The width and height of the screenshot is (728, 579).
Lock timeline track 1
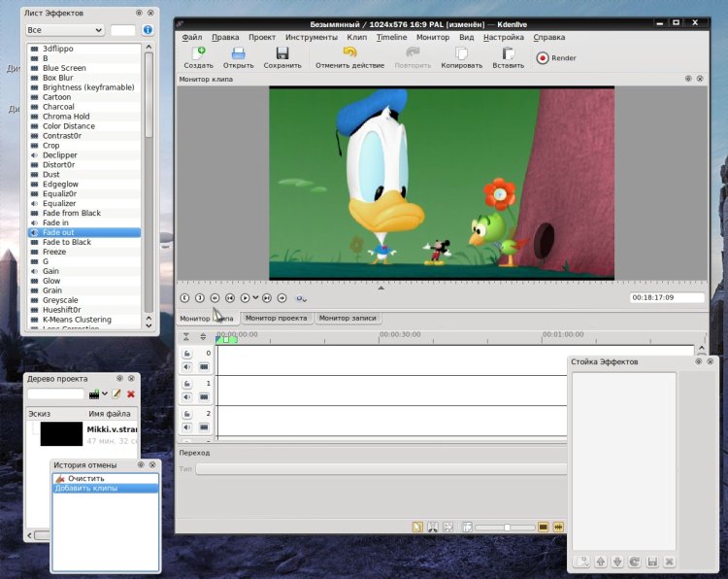187,385
